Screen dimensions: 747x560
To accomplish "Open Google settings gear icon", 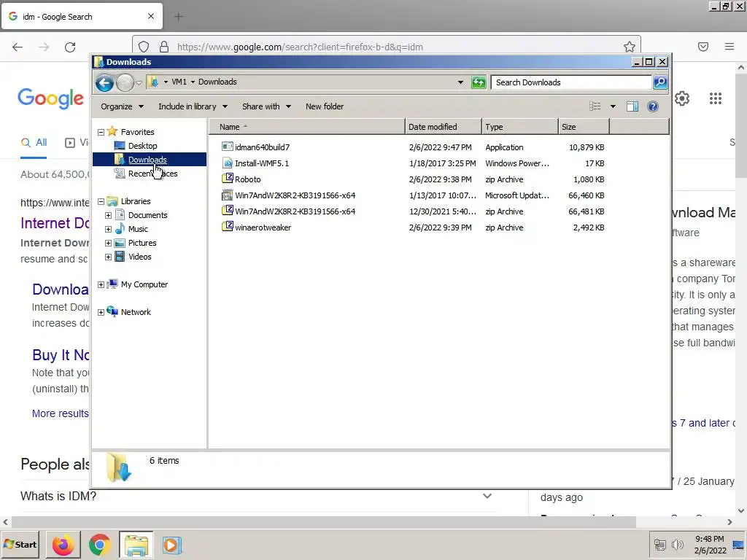I will click(x=682, y=98).
